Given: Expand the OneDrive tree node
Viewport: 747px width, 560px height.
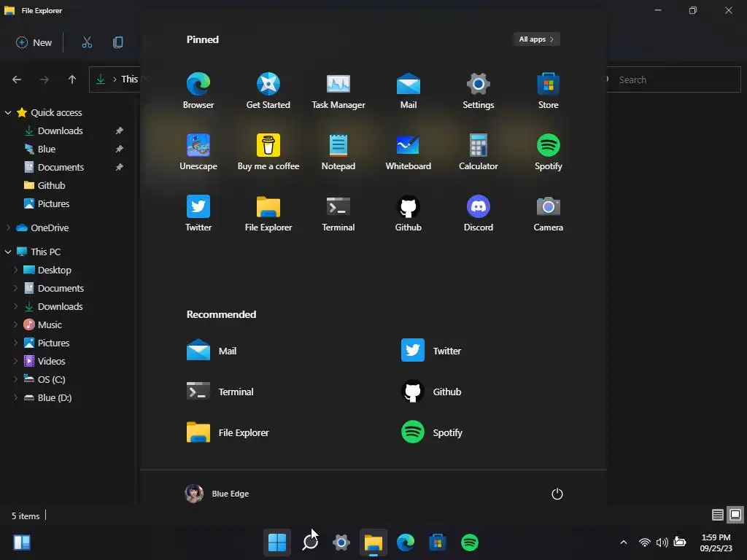Looking at the screenshot, I should pos(8,228).
